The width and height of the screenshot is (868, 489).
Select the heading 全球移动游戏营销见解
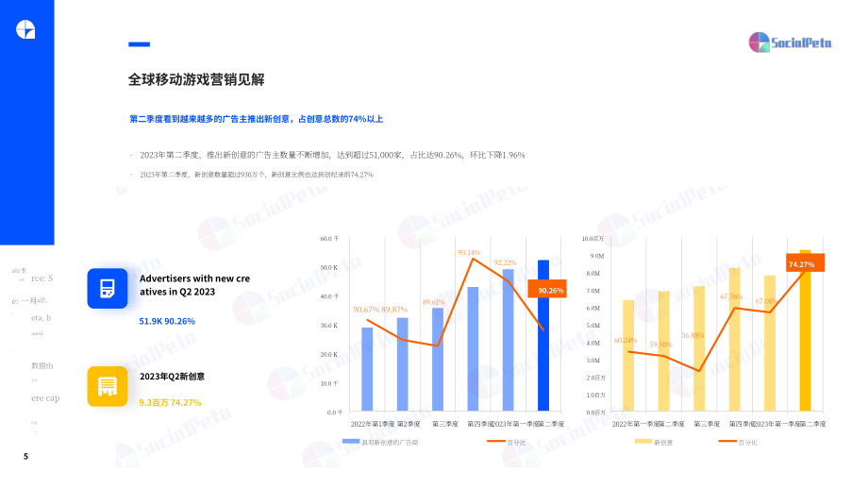[x=196, y=79]
